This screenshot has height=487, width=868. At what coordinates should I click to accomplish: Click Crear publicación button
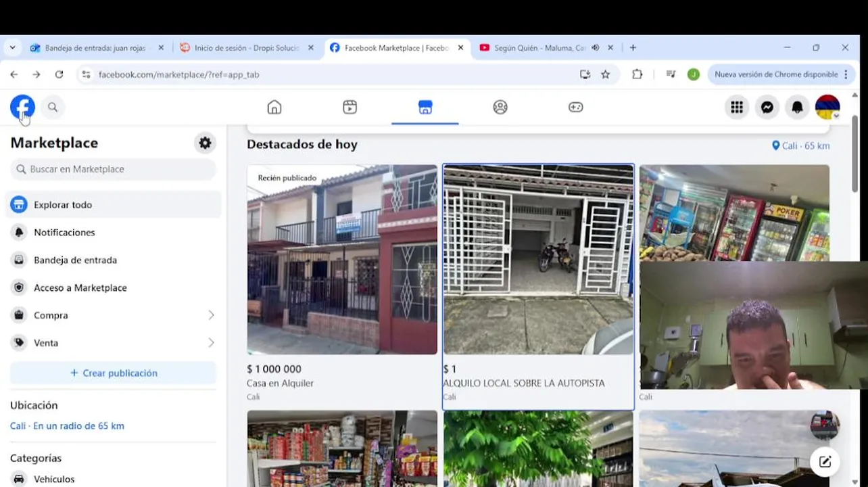click(113, 373)
